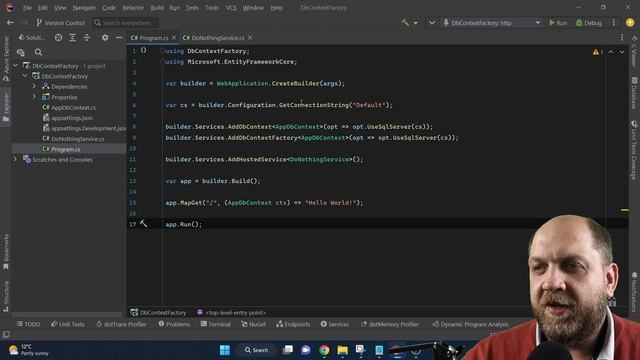Open the dotMemory Profiler tool window
This screenshot has width=640, height=360.
[x=390, y=324]
